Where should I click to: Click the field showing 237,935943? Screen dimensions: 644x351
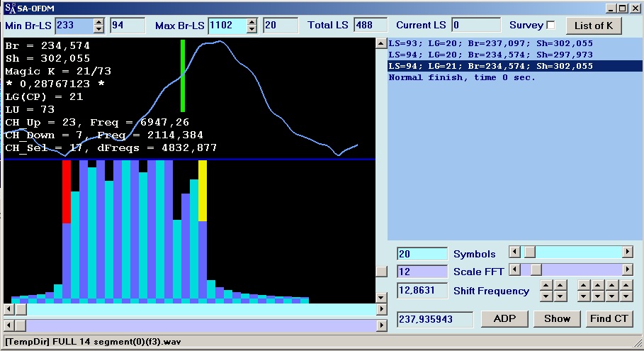(x=435, y=319)
